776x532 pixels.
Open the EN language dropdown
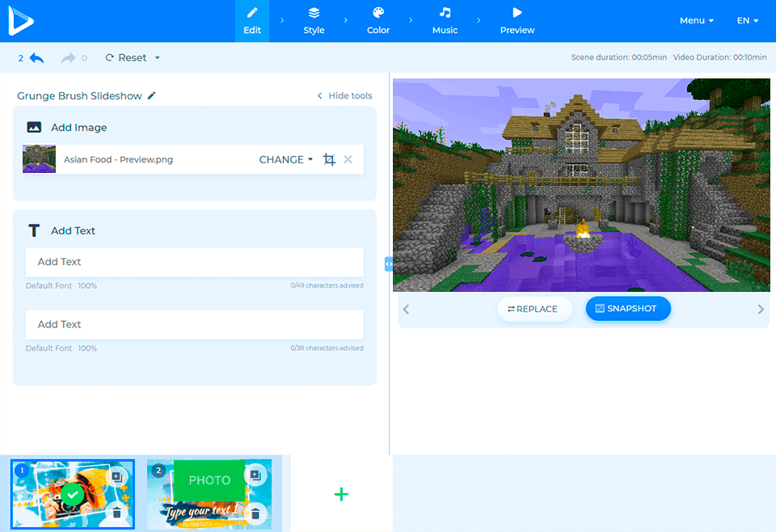click(747, 20)
